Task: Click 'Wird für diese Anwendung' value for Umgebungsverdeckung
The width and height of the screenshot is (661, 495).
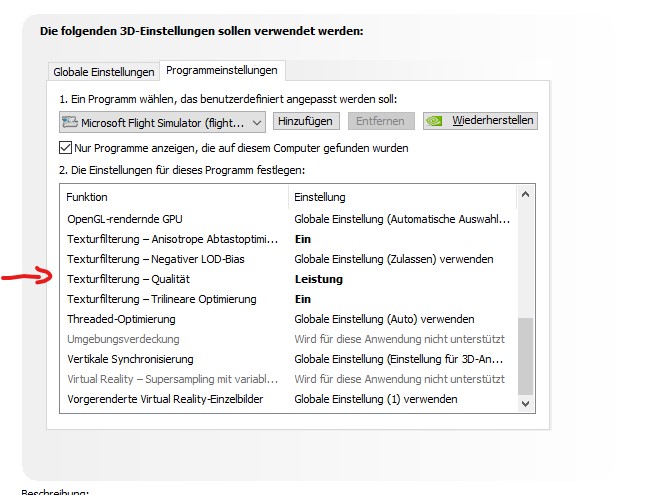Action: click(399, 339)
